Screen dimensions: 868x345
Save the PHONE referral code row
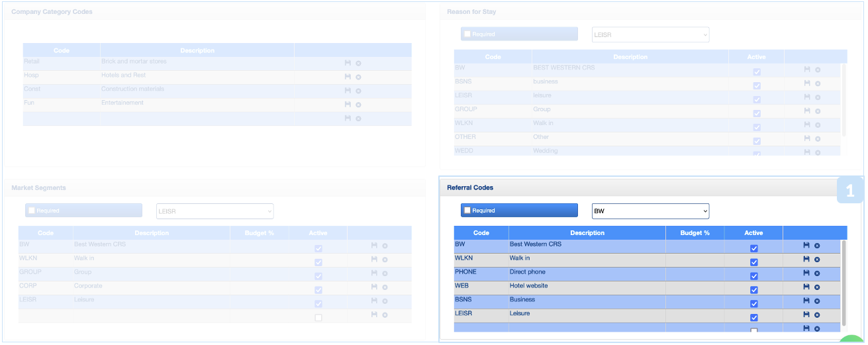coord(806,273)
